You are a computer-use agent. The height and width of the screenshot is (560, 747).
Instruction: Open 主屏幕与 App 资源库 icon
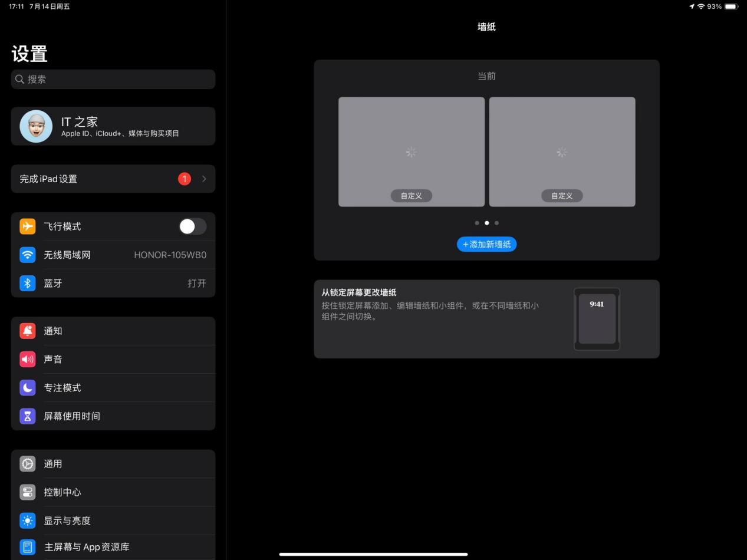27,547
